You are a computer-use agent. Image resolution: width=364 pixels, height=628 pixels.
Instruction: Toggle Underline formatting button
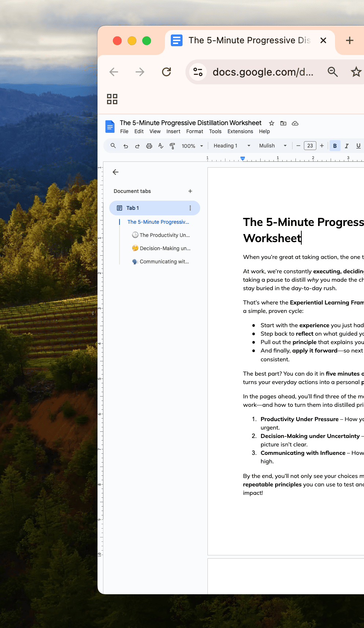358,146
